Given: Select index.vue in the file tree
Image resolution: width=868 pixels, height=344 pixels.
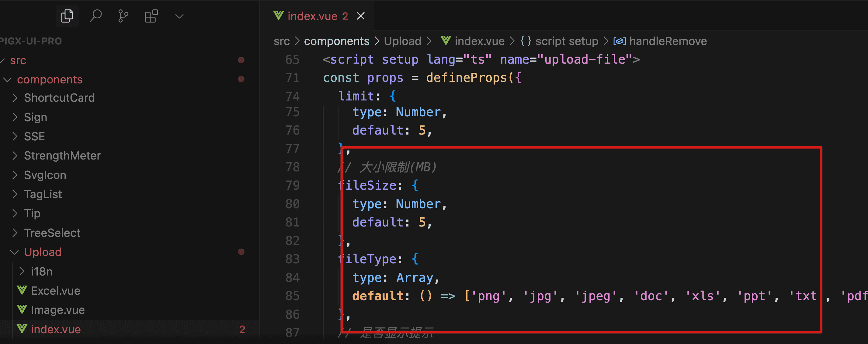Looking at the screenshot, I should pyautogui.click(x=56, y=329).
